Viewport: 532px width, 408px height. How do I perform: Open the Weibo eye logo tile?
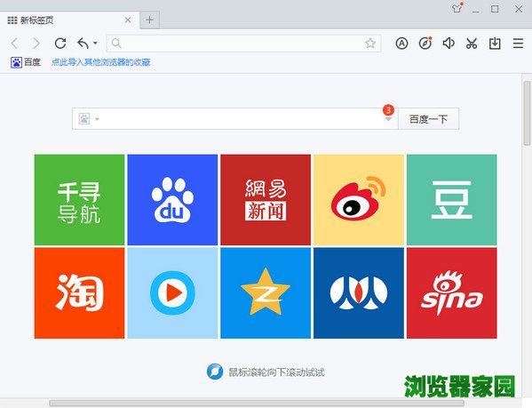tap(359, 200)
